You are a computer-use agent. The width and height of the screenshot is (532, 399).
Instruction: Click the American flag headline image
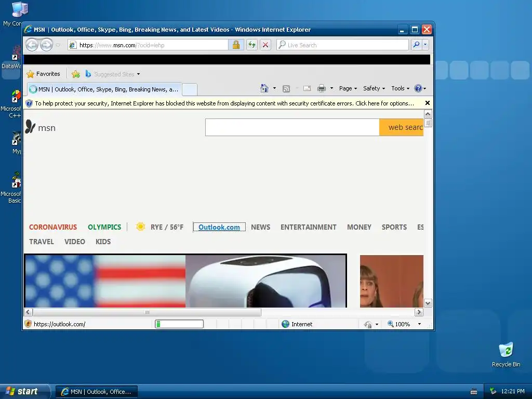click(105, 281)
